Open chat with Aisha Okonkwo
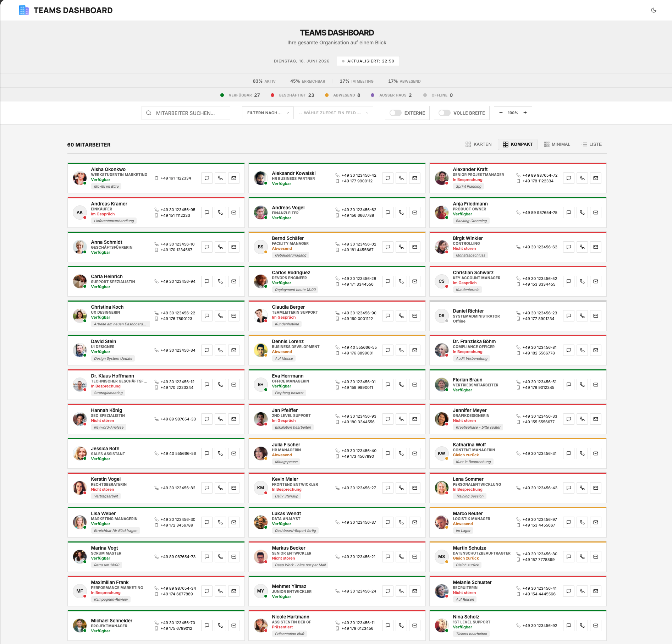The image size is (672, 644). [x=207, y=178]
